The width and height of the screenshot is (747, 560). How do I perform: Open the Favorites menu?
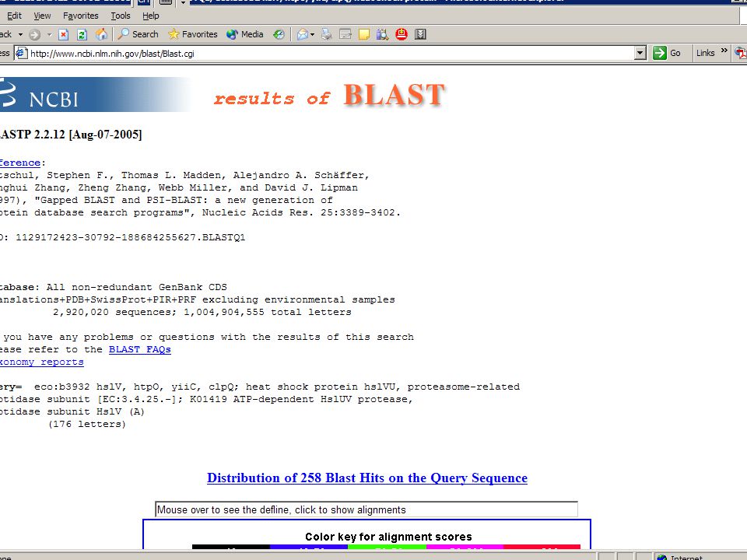click(x=80, y=16)
